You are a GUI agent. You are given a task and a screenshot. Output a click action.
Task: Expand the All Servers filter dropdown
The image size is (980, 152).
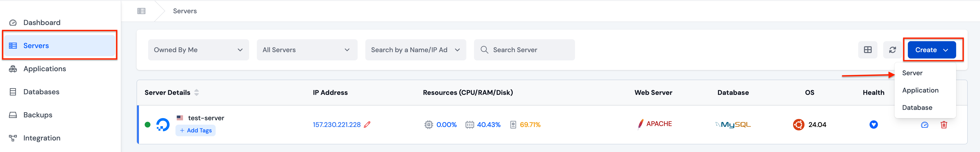(x=307, y=50)
